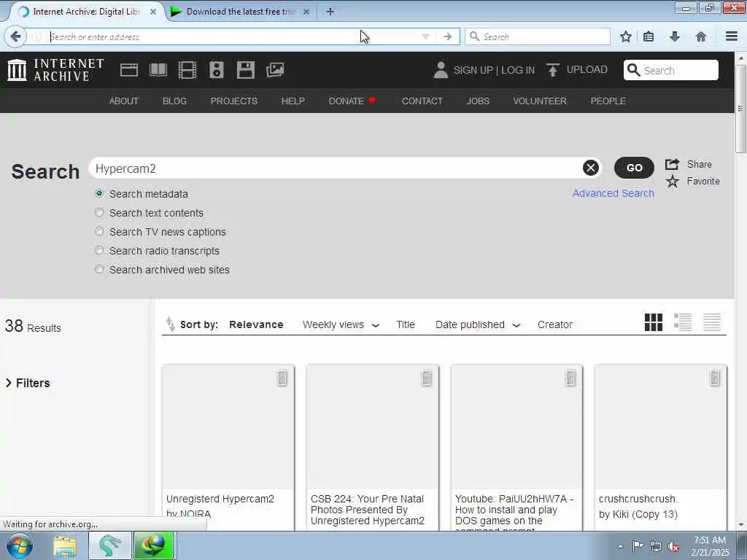747x560 pixels.
Task: Open the BLOG menu item
Action: (174, 101)
